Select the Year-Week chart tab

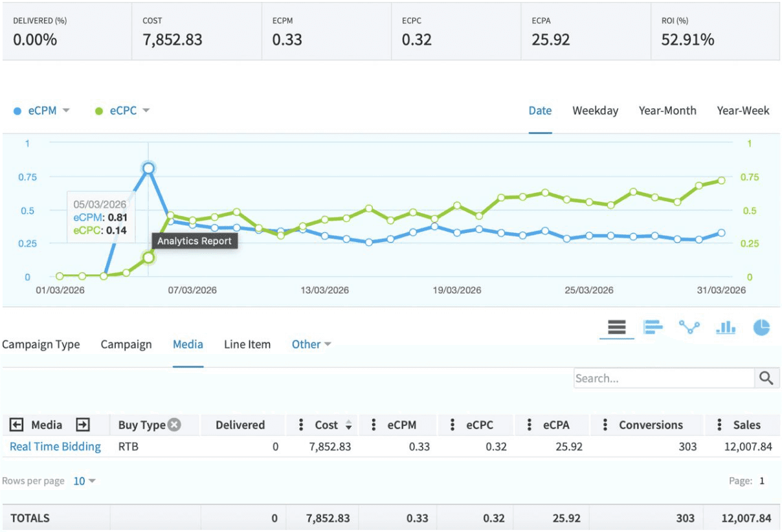tap(743, 111)
